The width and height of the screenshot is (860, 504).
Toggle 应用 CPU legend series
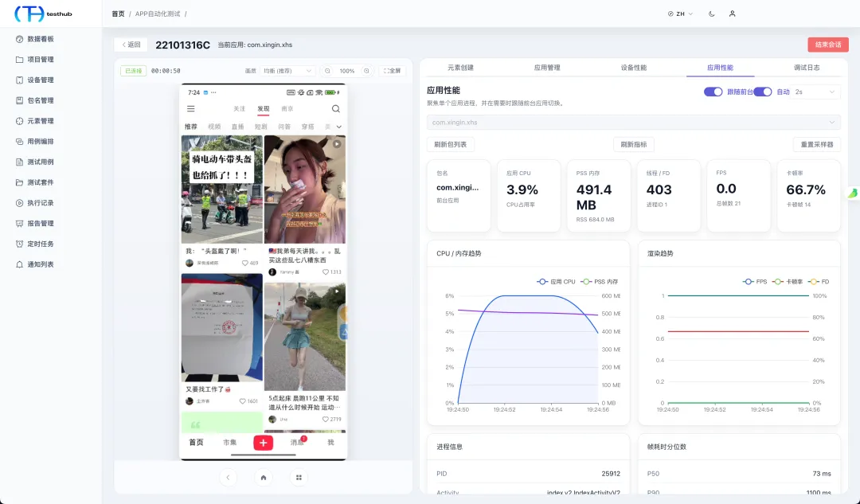(x=556, y=281)
